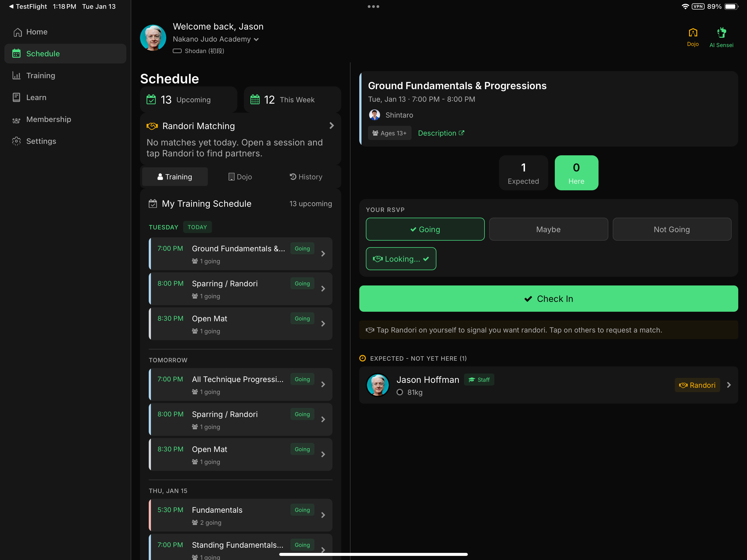This screenshot has width=747, height=560.
Task: Tap the '13 upcoming' count label
Action: pos(311,204)
